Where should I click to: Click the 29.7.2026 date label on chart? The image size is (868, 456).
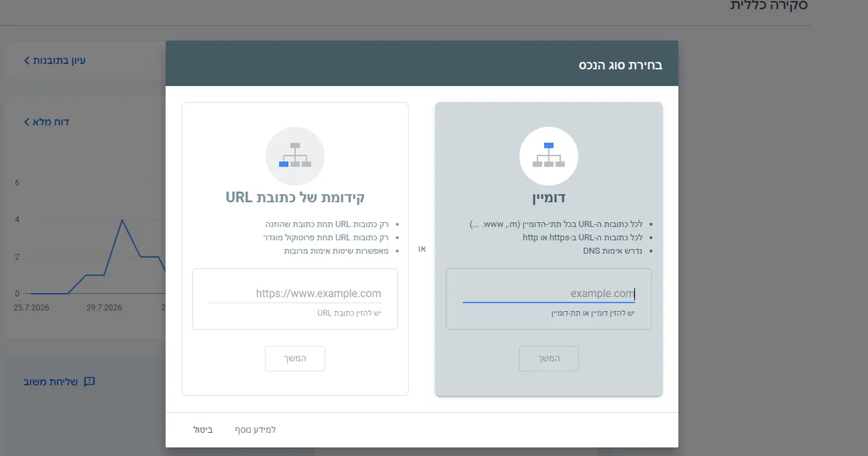[x=104, y=308]
